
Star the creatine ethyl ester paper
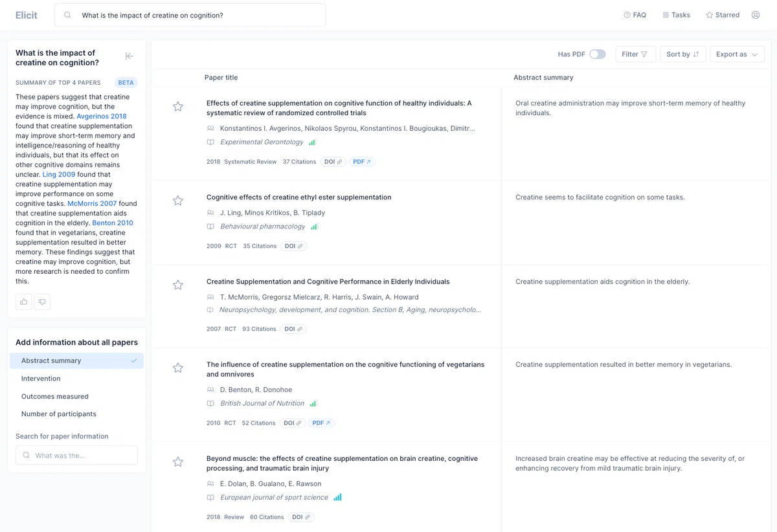[x=178, y=201]
